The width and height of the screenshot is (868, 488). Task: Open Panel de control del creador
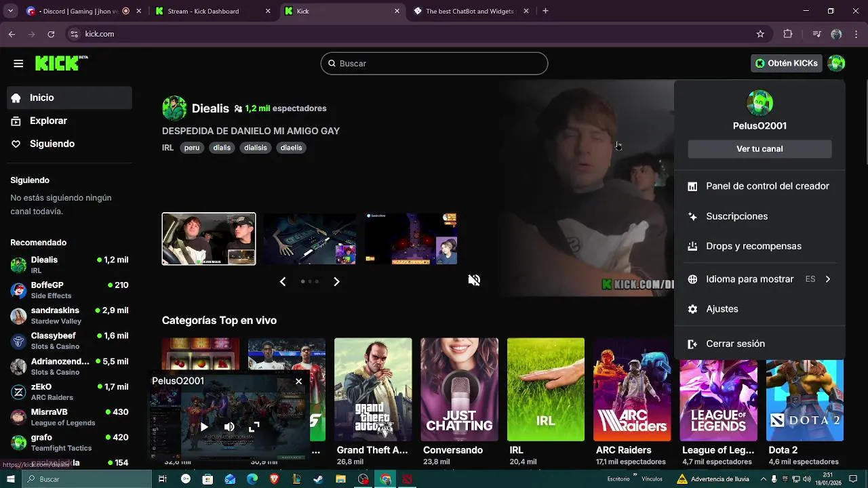click(x=759, y=186)
